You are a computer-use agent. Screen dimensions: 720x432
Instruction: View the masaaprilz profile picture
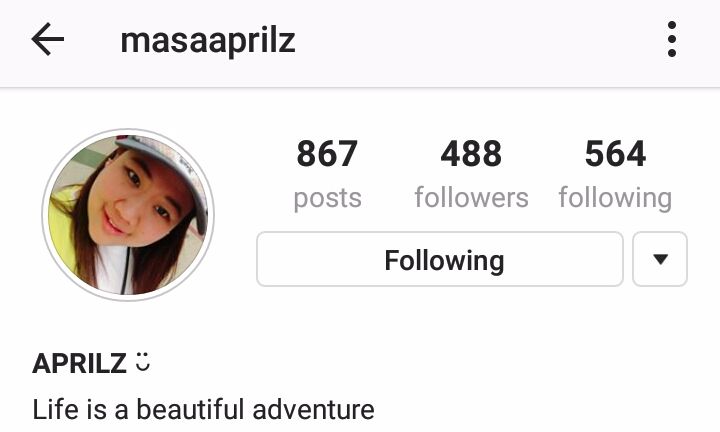pyautogui.click(x=128, y=215)
